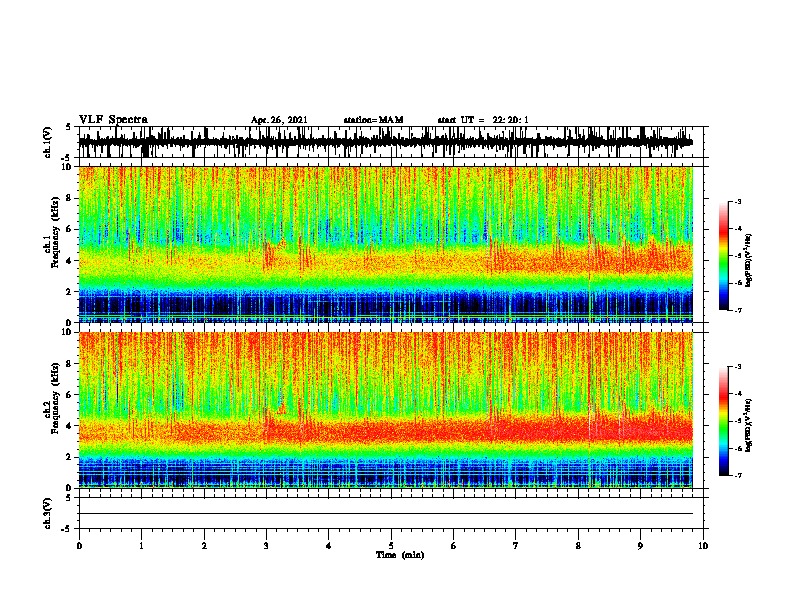Click ch.2 frequency axis tick "6"

click(x=70, y=395)
